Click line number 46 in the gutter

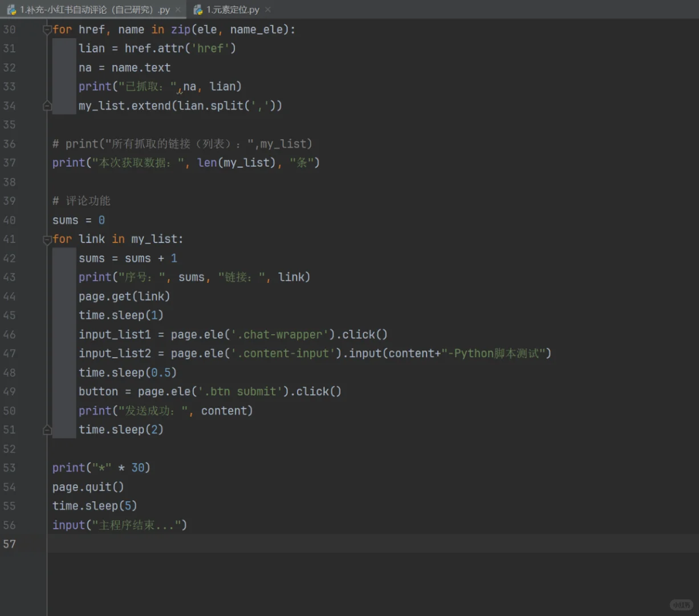10,335
